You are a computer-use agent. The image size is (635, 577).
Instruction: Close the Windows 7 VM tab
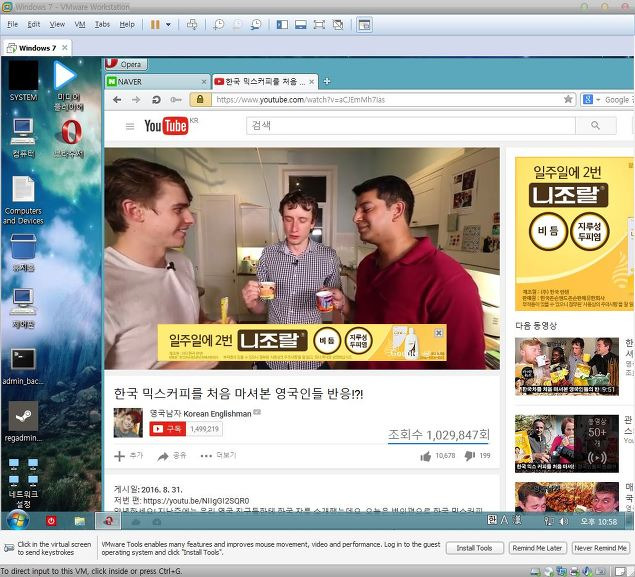(x=64, y=48)
